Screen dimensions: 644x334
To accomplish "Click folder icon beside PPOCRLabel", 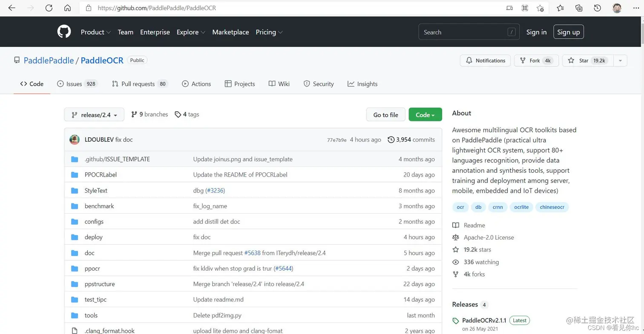I will click(x=75, y=174).
